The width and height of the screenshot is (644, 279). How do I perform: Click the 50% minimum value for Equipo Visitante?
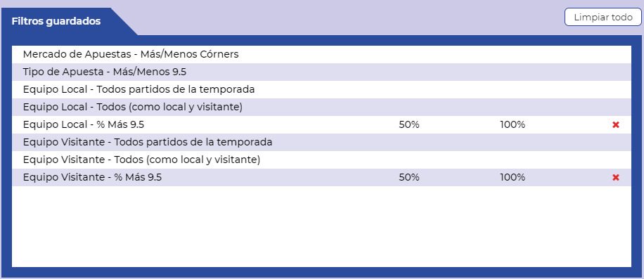409,178
